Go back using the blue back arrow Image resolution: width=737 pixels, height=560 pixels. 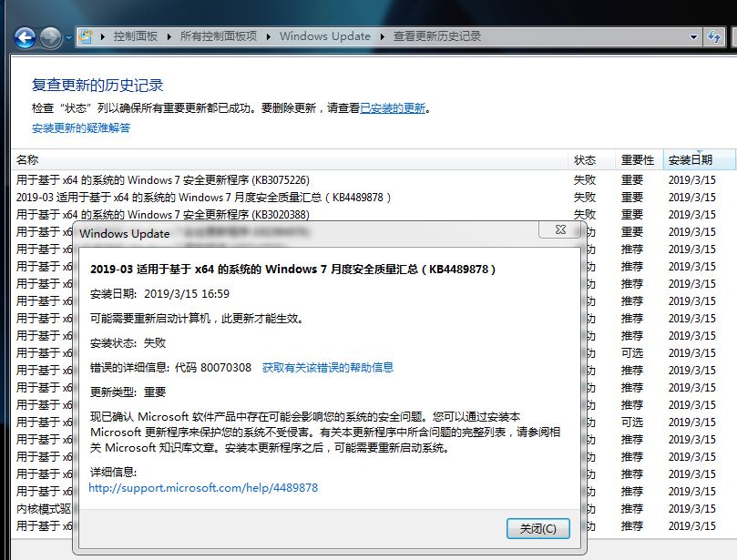coord(25,37)
